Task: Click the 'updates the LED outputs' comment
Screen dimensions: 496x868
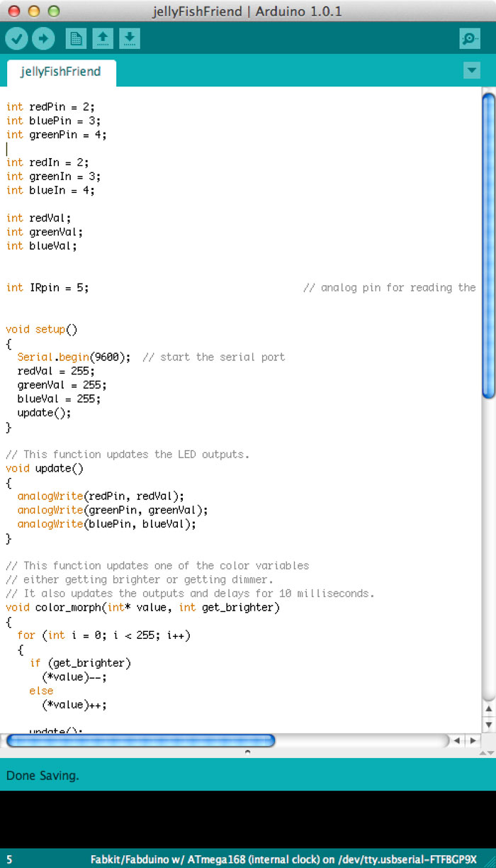Action: click(x=128, y=455)
